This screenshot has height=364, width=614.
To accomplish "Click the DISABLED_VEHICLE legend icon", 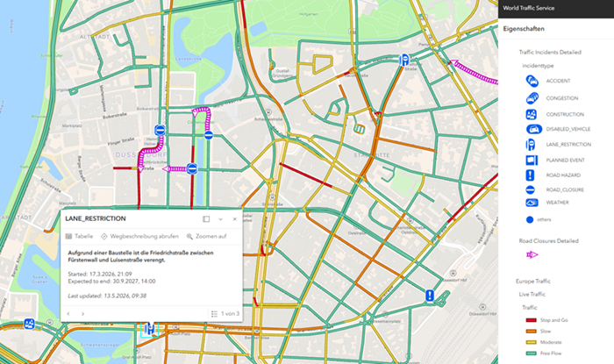I will coord(533,129).
